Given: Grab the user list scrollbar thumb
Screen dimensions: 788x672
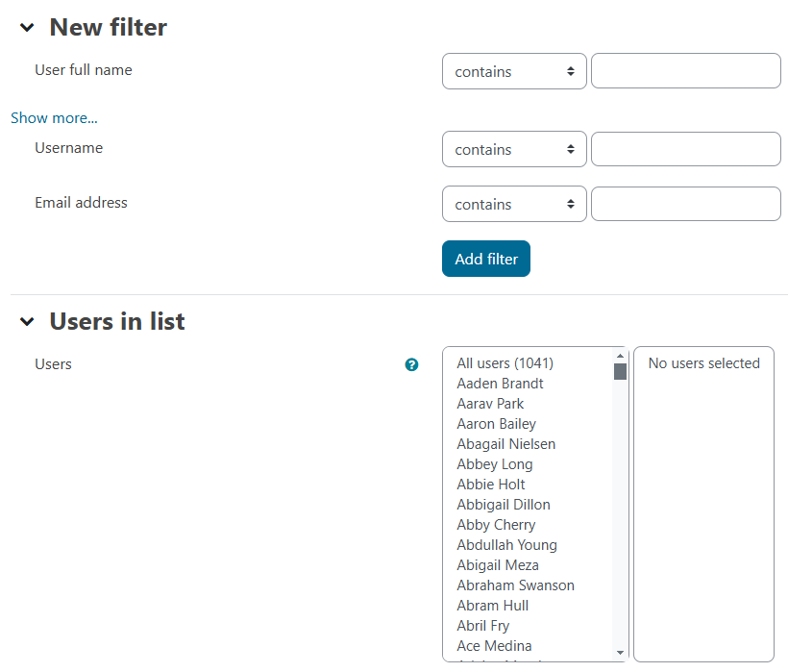Looking at the screenshot, I should tap(620, 371).
